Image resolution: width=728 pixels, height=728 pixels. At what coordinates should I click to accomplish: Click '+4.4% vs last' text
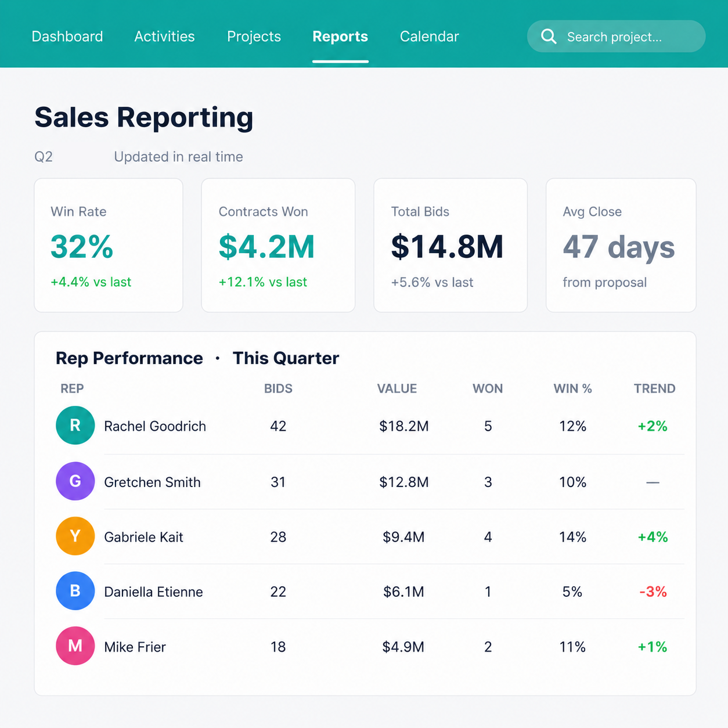click(x=91, y=282)
